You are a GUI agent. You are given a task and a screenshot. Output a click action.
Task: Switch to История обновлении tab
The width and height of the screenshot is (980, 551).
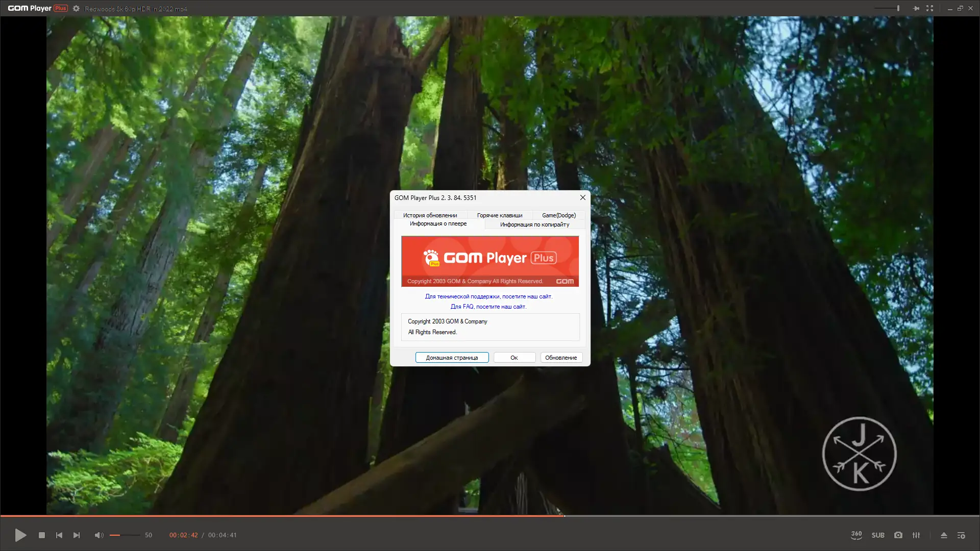click(430, 215)
